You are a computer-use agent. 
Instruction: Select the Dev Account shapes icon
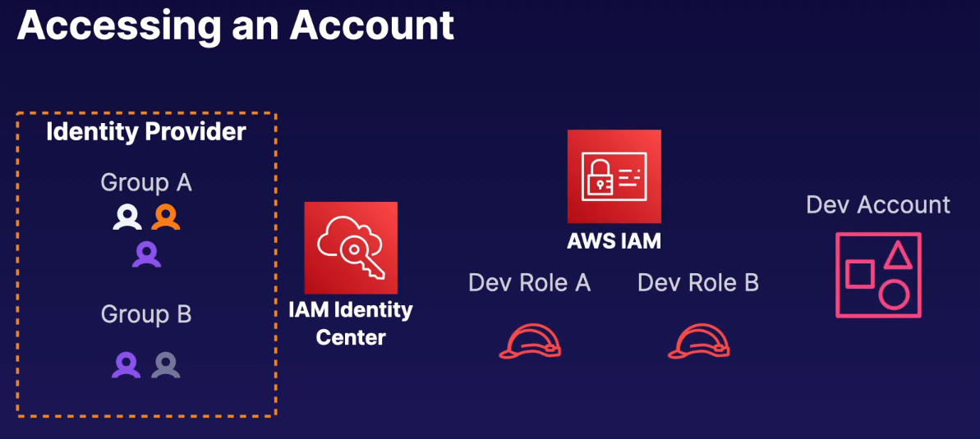coord(878,275)
